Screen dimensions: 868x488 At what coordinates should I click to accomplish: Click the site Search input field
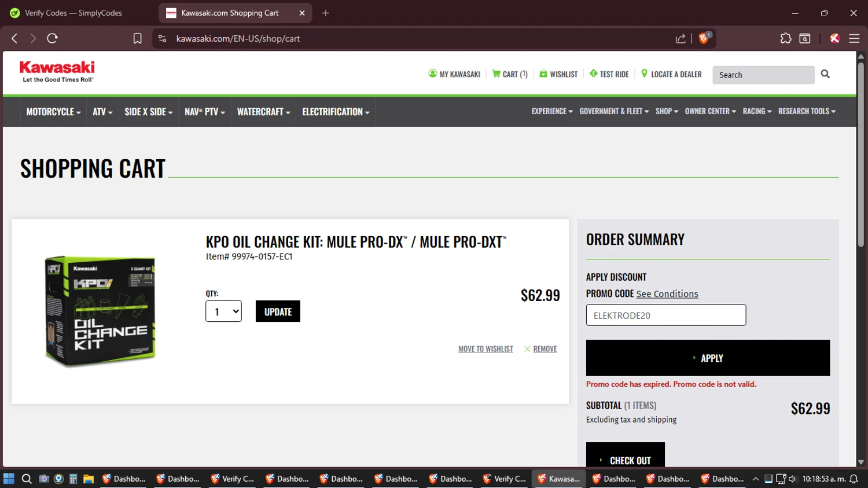[763, 75]
